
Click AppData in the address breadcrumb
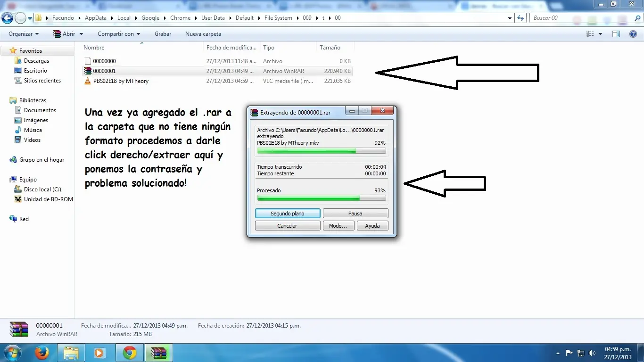point(96,18)
